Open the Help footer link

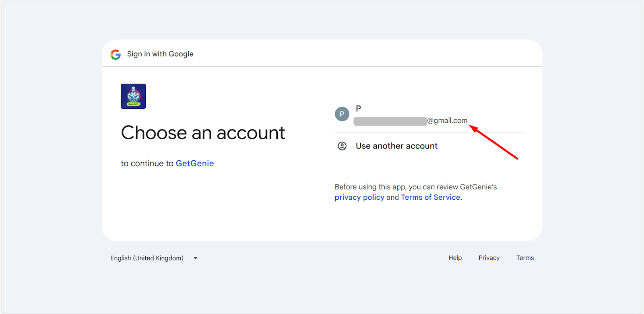click(x=455, y=258)
